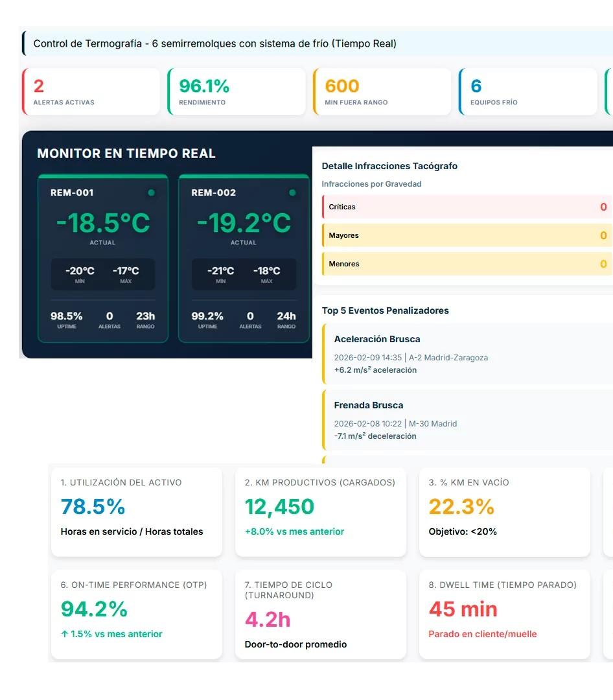This screenshot has width=613, height=700.
Task: Click the 94.2% OTP value
Action: coord(94,609)
